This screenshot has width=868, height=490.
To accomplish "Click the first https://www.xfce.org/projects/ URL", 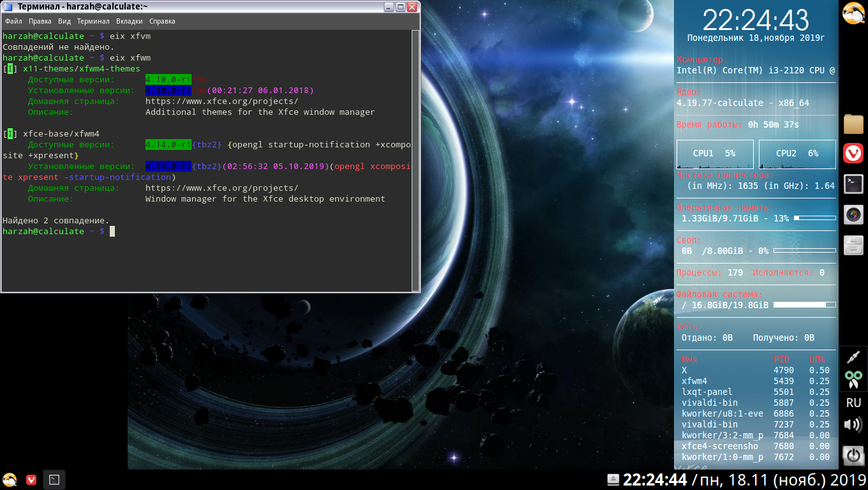I will point(221,101).
